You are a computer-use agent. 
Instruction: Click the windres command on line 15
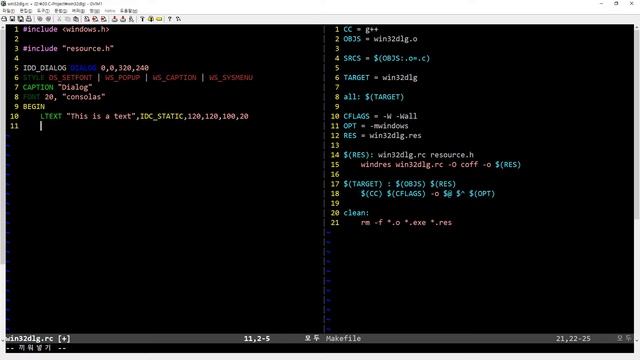click(x=441, y=164)
